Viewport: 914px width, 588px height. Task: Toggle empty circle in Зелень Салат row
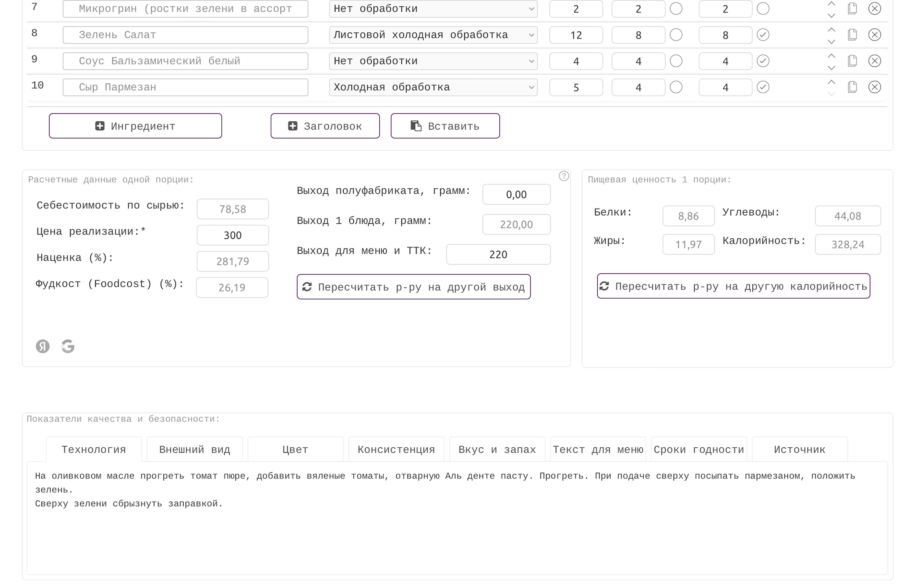click(676, 35)
